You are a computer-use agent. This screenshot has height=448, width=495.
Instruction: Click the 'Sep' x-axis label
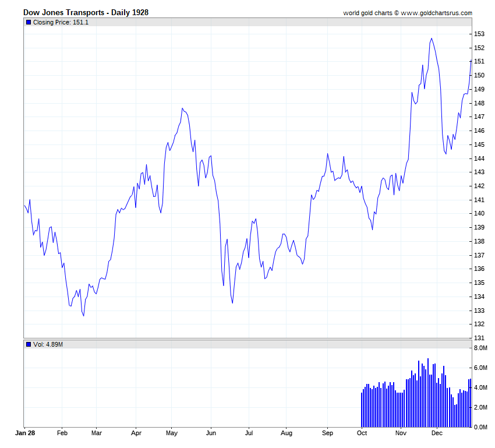click(x=327, y=433)
